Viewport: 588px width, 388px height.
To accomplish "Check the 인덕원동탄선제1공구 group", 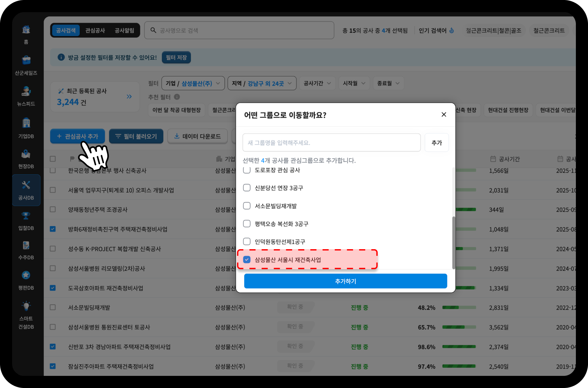I will pos(247,242).
